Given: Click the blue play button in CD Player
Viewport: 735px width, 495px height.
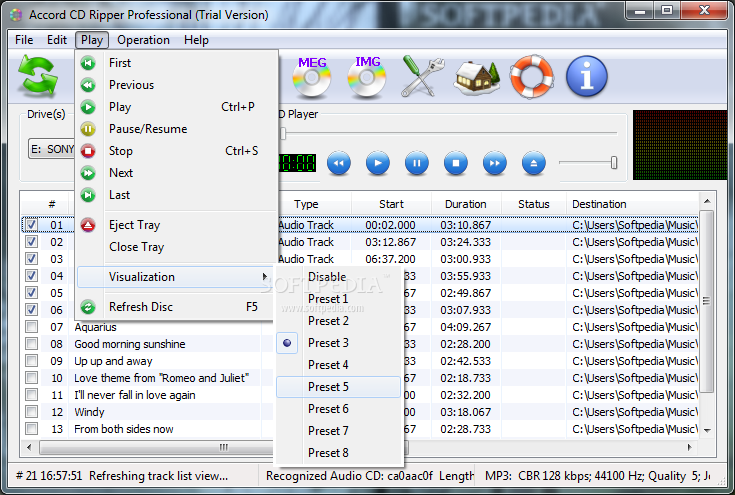Looking at the screenshot, I should tap(378, 163).
